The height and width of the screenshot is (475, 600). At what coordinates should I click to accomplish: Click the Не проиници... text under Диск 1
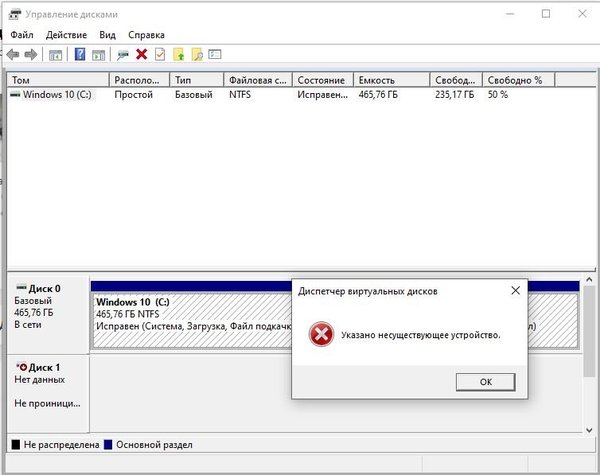tap(47, 403)
